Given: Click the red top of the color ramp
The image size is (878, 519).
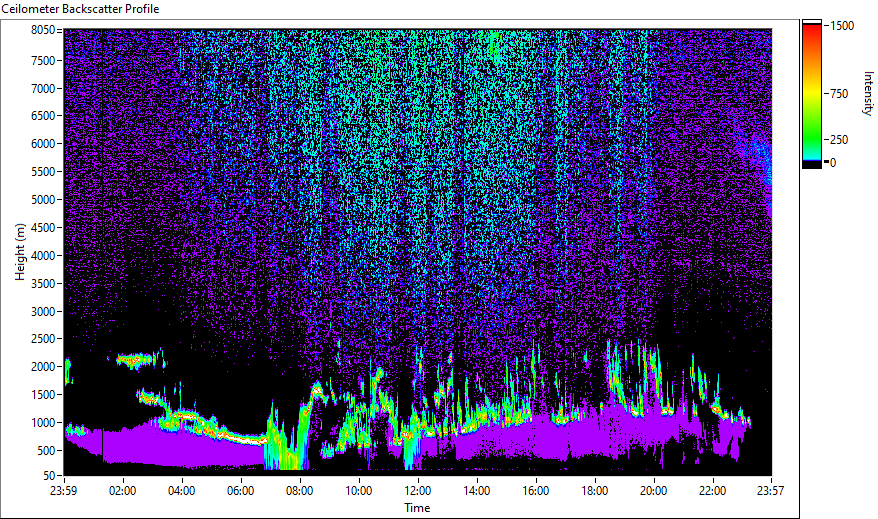Looking at the screenshot, I should (812, 29).
